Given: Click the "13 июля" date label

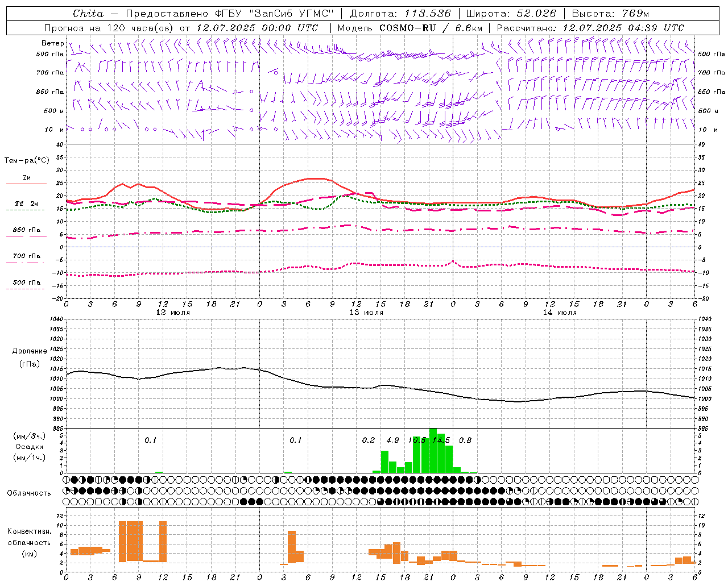Looking at the screenshot, I should 366,313.
